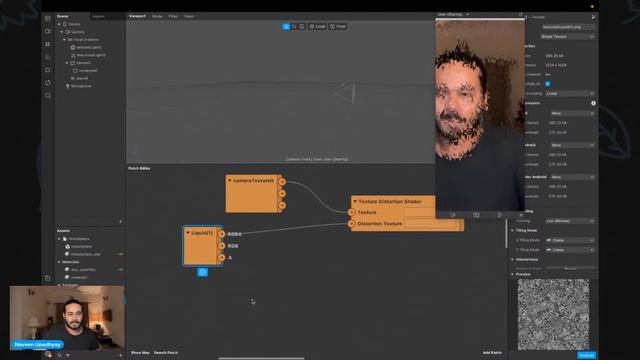Toggle the Pivot button in viewport toolbar
The width and height of the screenshot is (640, 360).
[338, 27]
